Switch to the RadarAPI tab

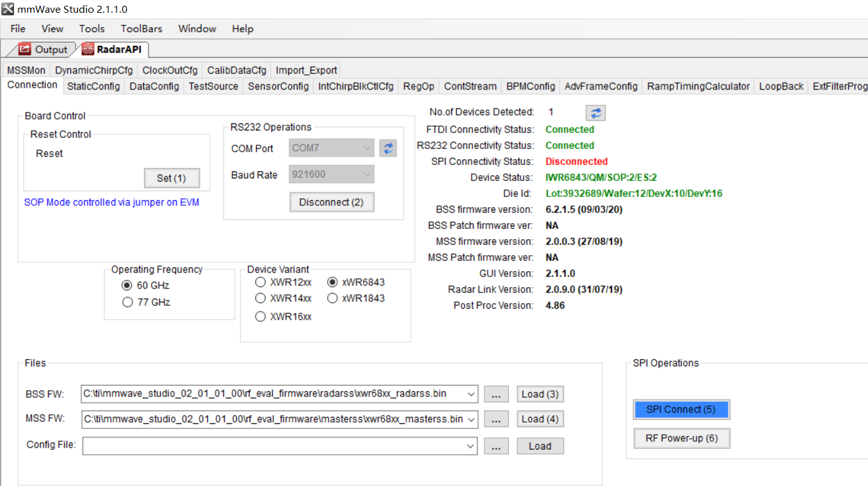tap(114, 49)
